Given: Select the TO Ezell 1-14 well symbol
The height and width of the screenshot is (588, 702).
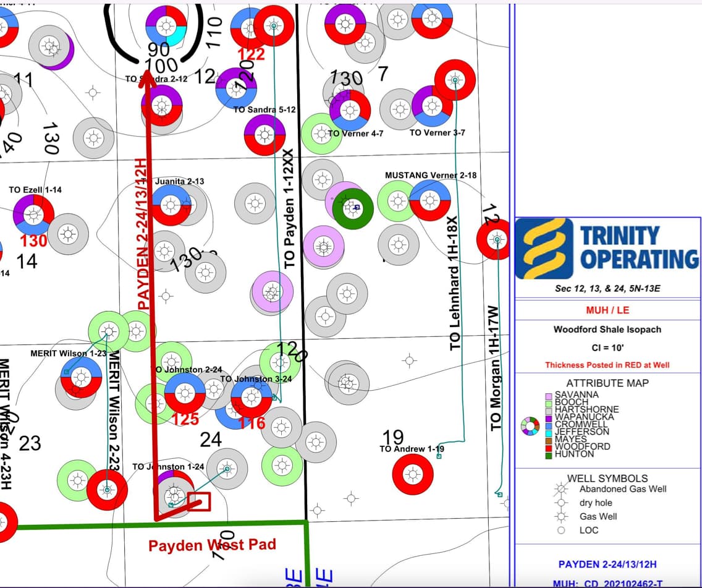Looking at the screenshot, I should [33, 215].
